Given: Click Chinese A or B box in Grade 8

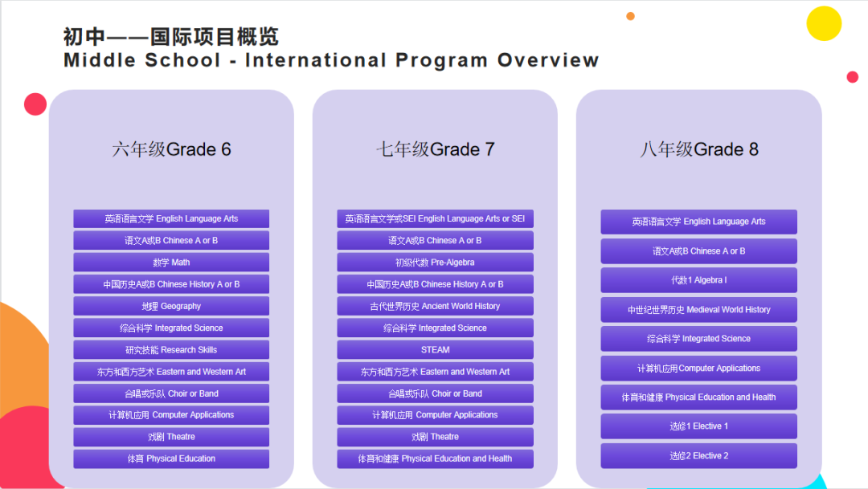Looking at the screenshot, I should 699,251.
